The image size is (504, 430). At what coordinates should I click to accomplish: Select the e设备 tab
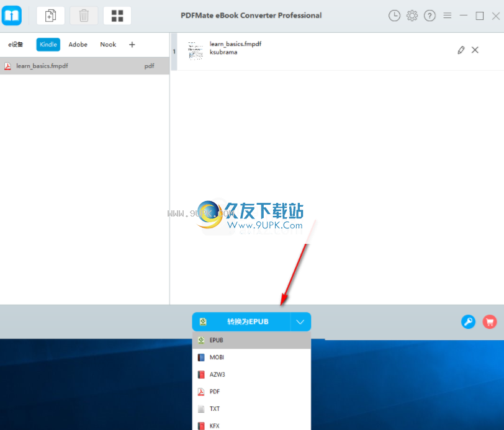click(x=16, y=44)
